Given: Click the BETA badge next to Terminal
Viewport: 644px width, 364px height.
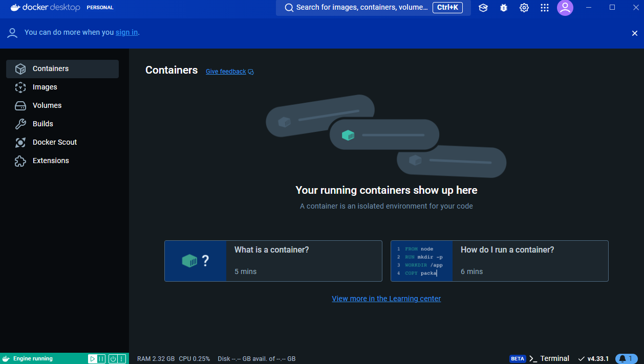Looking at the screenshot, I should point(518,359).
